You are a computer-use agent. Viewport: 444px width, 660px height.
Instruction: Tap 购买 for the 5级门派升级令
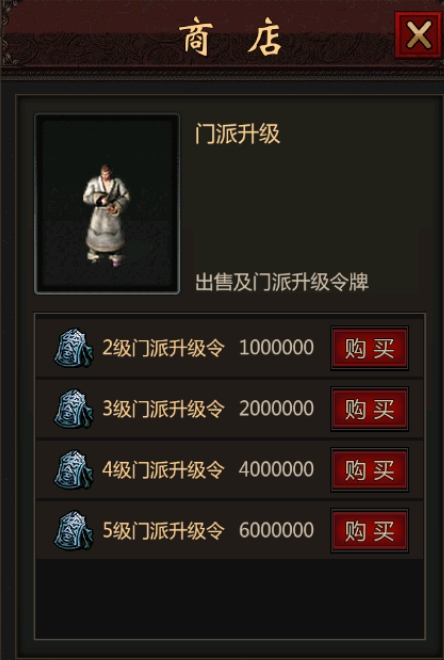370,530
